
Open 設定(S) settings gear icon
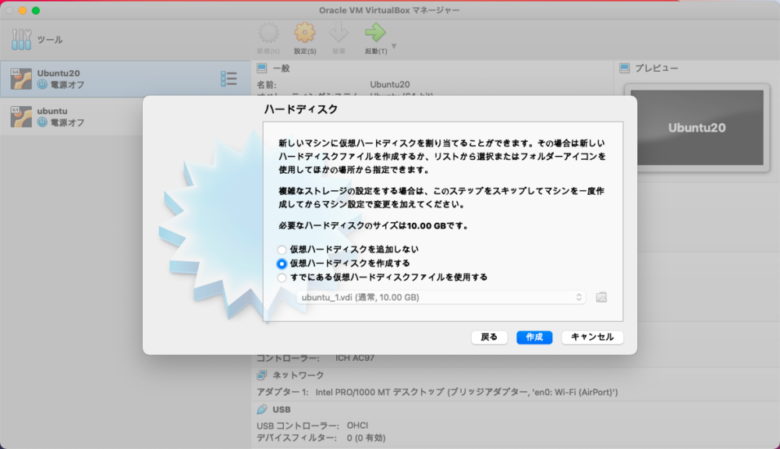(x=304, y=33)
